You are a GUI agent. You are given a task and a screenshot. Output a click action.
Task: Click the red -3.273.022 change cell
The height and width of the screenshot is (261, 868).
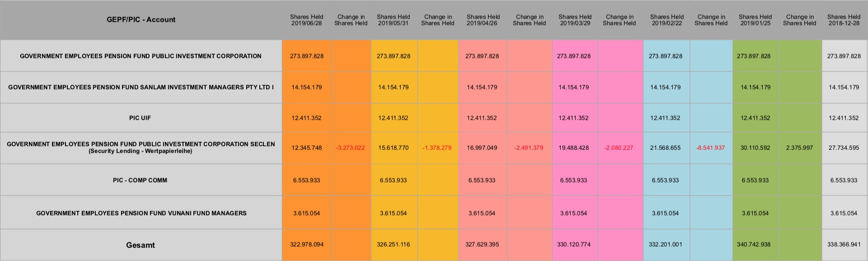click(x=350, y=148)
